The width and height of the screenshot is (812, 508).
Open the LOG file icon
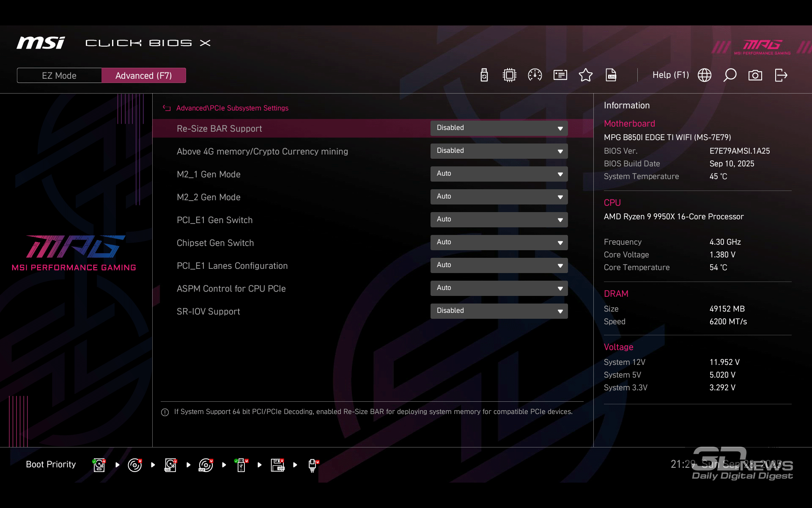611,75
